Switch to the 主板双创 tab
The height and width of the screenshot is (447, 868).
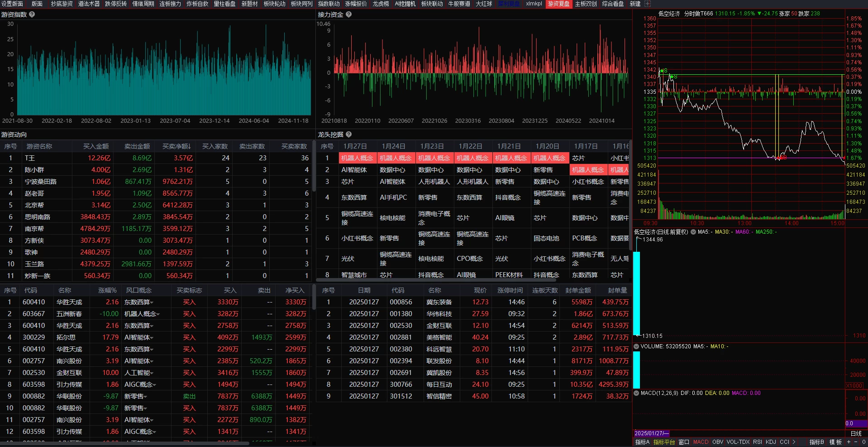(x=586, y=4)
